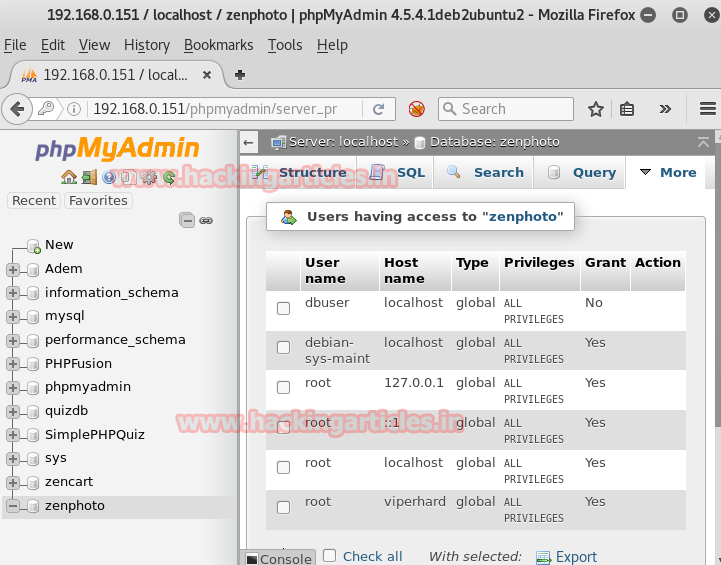Show Favorites tables list
This screenshot has width=721, height=565.
[98, 200]
